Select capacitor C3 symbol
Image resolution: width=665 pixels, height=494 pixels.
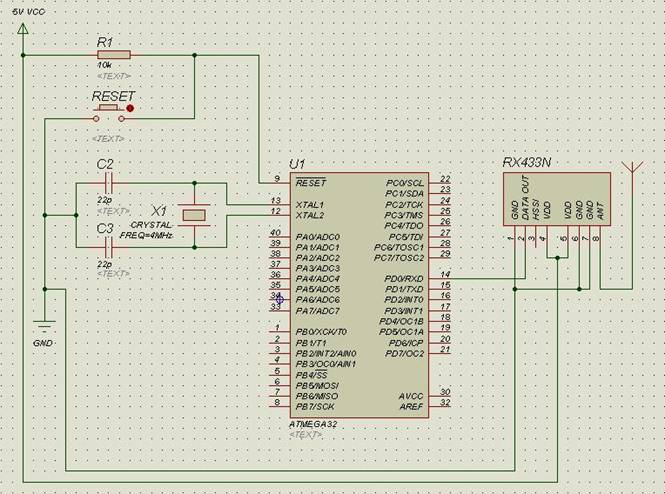click(107, 243)
